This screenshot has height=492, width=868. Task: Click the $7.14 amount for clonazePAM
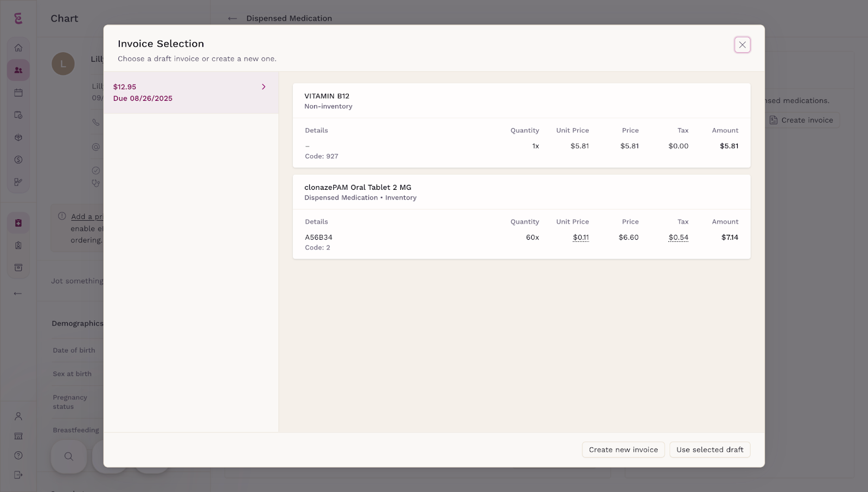coord(730,237)
